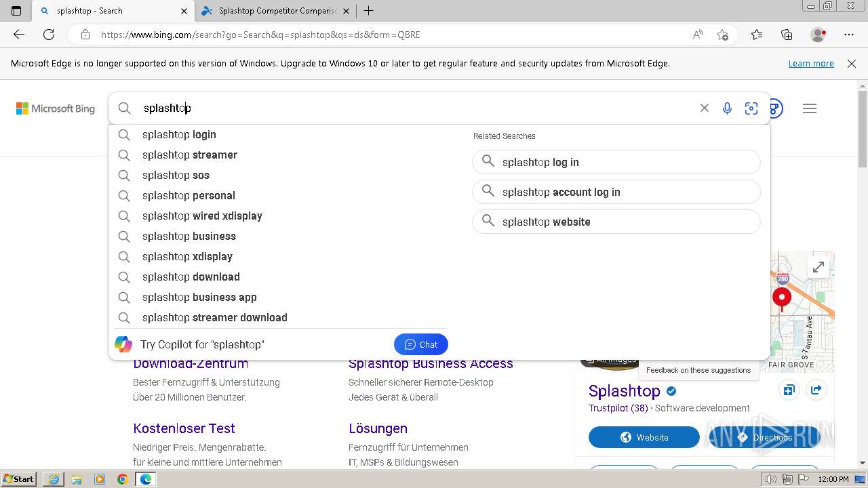The width and height of the screenshot is (868, 488).
Task: Switch to the Splashtop Competitor Comparison tab
Action: (276, 11)
